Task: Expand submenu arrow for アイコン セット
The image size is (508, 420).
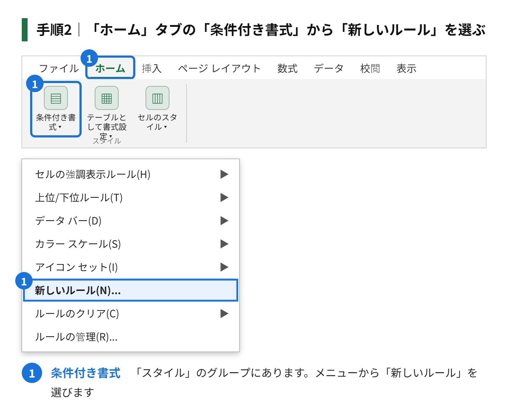Action: [224, 267]
